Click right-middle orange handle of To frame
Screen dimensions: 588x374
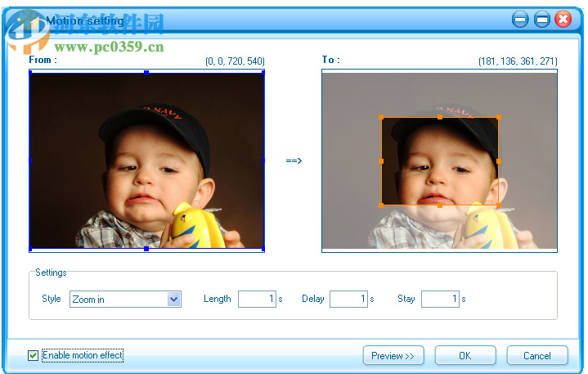tap(499, 161)
